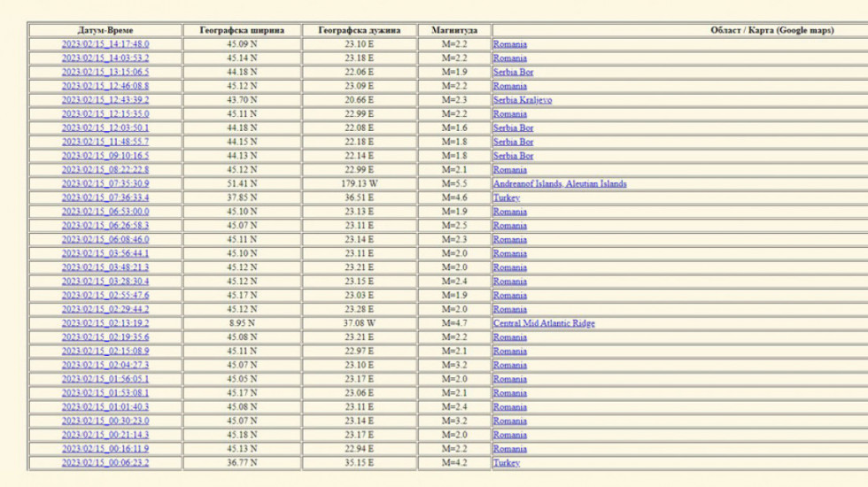Click the 07:36:33.4 date-time link

point(105,198)
